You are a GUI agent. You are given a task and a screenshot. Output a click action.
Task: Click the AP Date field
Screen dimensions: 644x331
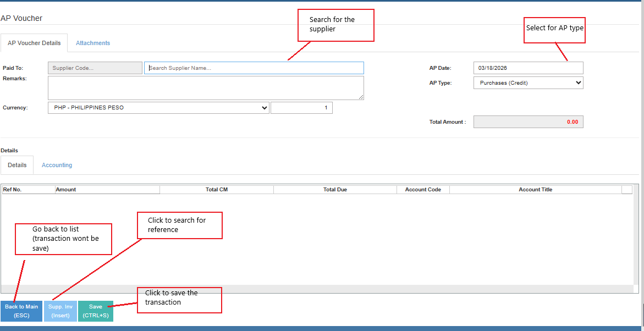click(x=528, y=68)
